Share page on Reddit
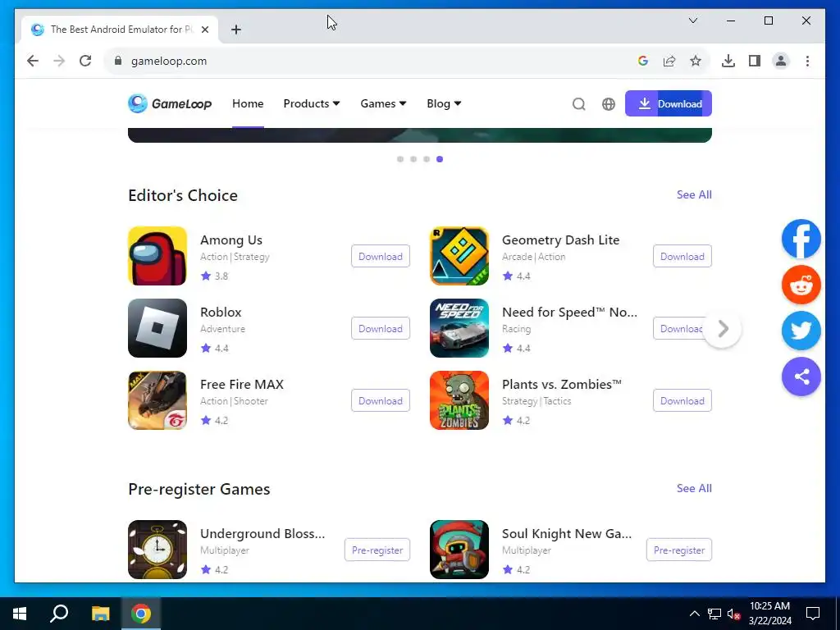840x630 pixels. coord(801,285)
